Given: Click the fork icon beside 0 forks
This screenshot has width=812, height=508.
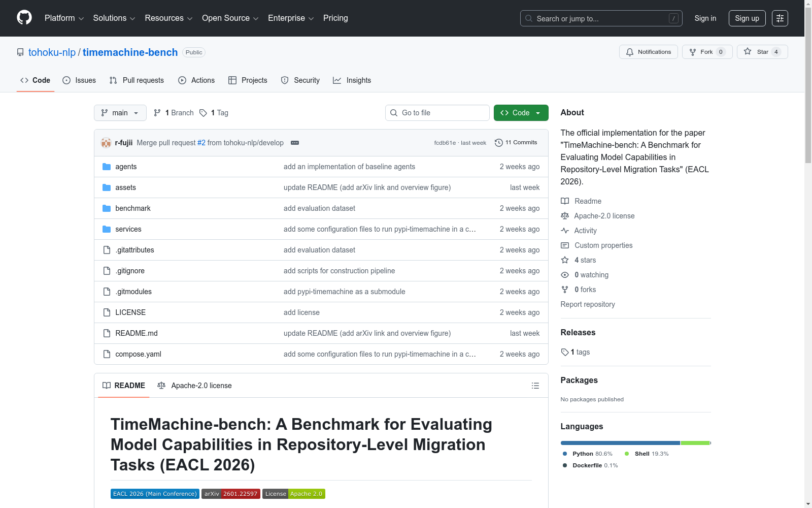Looking at the screenshot, I should point(565,290).
